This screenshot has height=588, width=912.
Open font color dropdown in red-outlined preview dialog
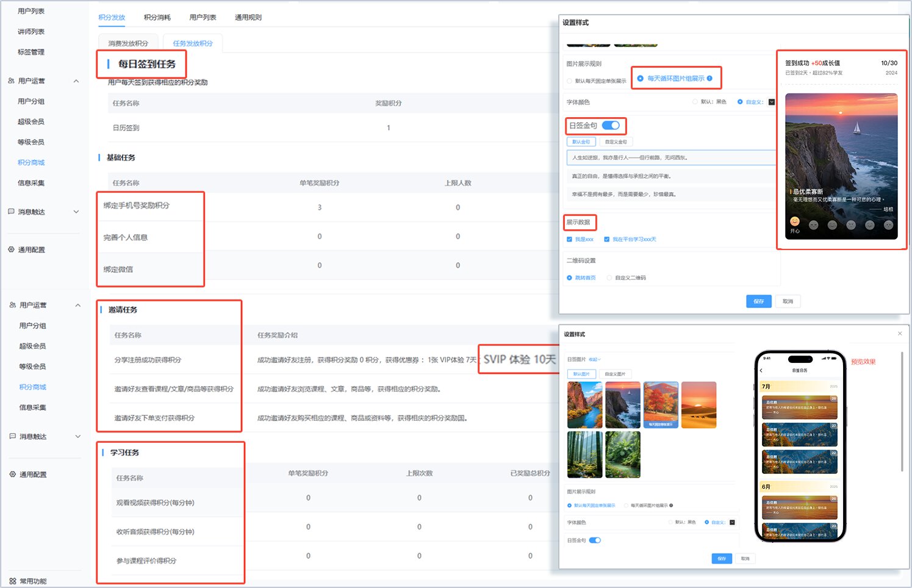(772, 102)
